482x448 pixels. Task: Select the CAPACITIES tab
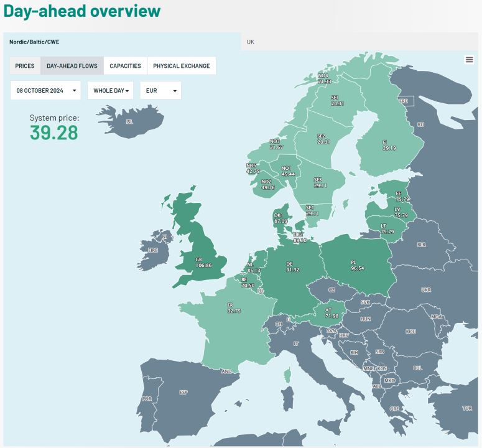click(x=126, y=66)
